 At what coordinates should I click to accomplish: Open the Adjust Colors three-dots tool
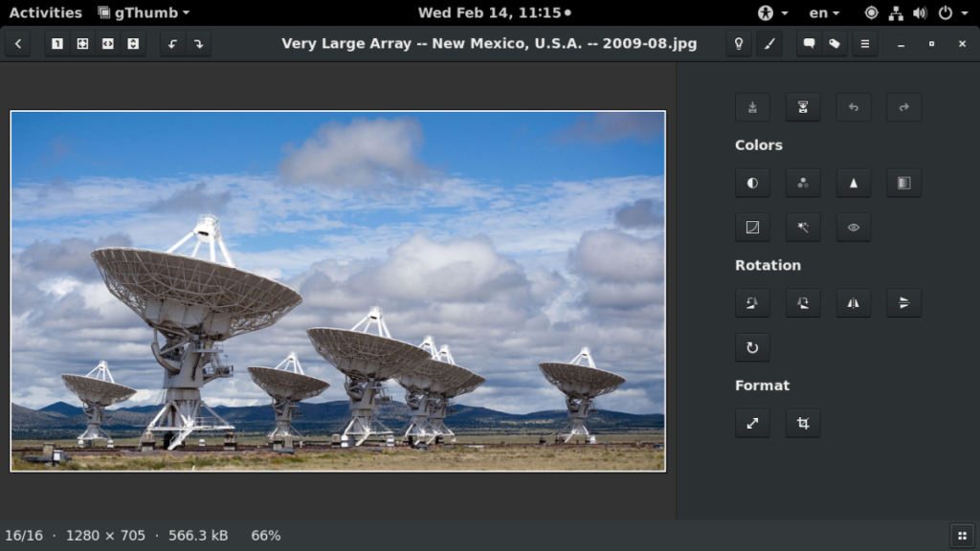pyautogui.click(x=803, y=183)
